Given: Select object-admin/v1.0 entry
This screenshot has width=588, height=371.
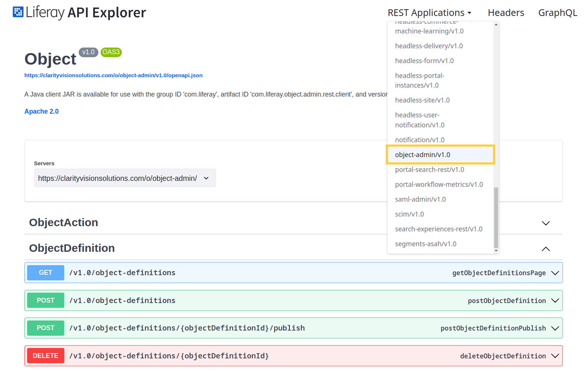Looking at the screenshot, I should pos(440,154).
